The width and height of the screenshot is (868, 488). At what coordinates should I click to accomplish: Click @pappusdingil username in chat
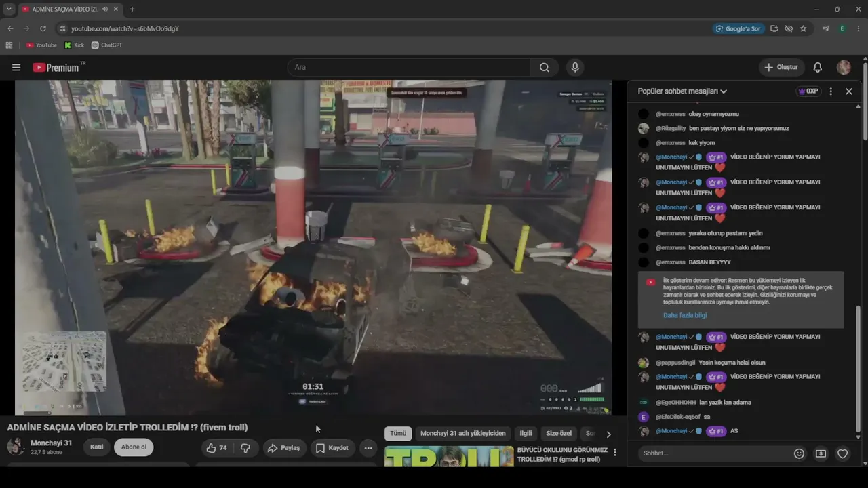click(675, 363)
